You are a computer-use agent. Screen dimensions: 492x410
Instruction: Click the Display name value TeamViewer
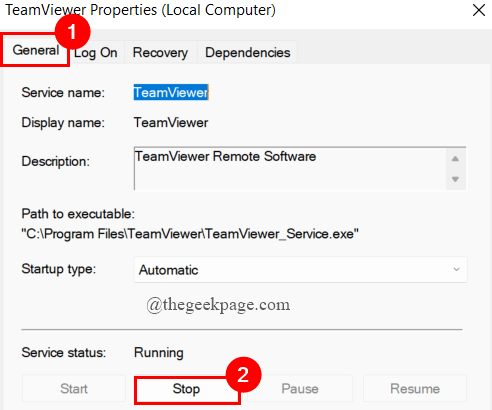[171, 123]
